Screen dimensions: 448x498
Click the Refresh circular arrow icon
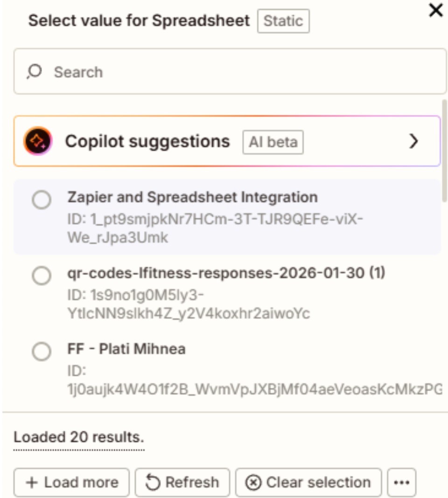tap(153, 483)
